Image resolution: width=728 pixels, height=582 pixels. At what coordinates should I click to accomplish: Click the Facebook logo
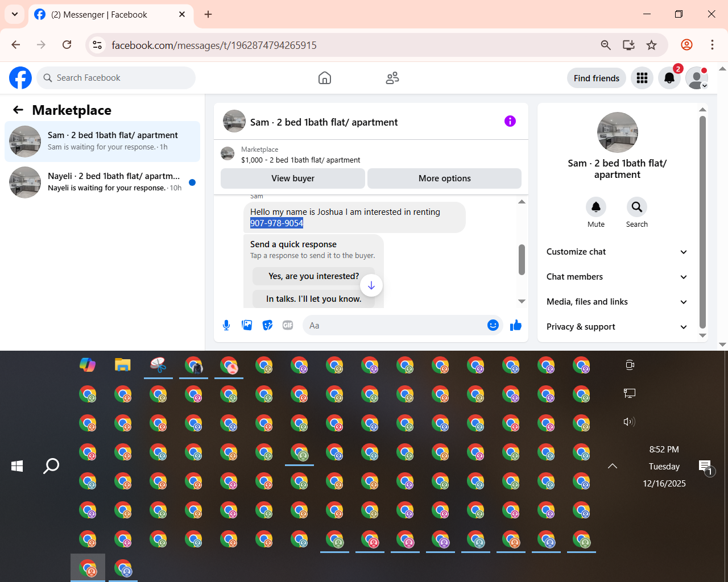20,78
